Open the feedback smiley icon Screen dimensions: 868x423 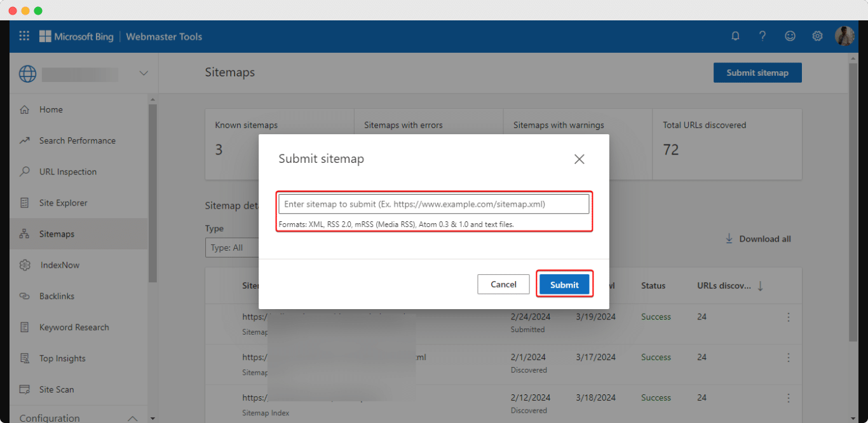coord(790,36)
